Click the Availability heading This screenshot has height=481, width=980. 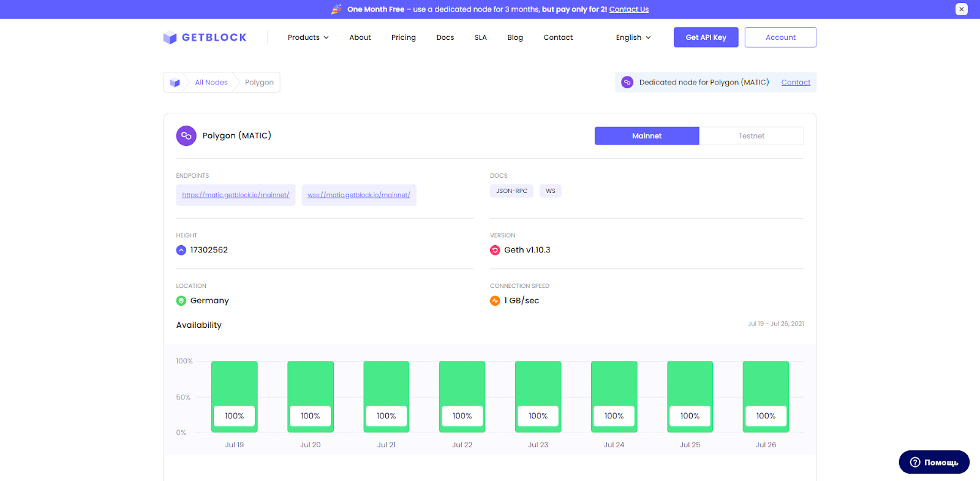199,325
